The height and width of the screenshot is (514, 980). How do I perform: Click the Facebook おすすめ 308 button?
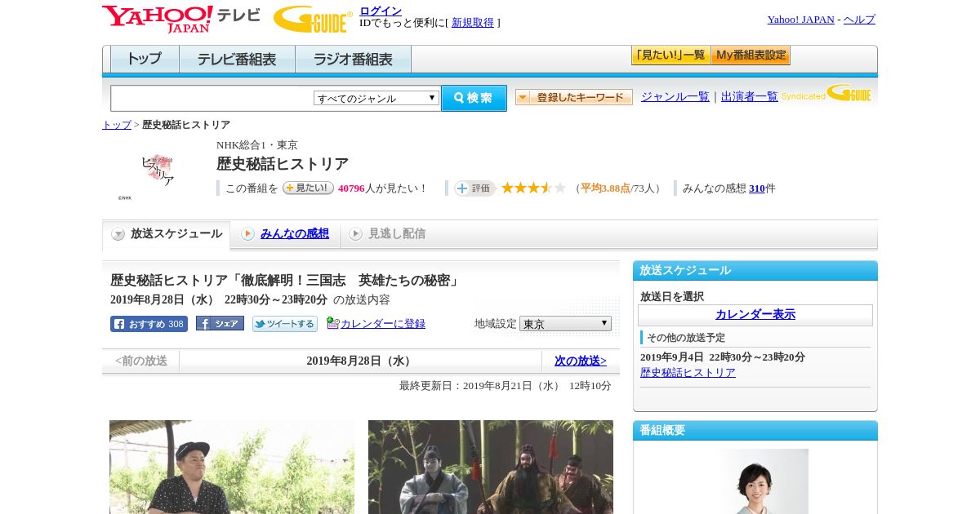[149, 324]
